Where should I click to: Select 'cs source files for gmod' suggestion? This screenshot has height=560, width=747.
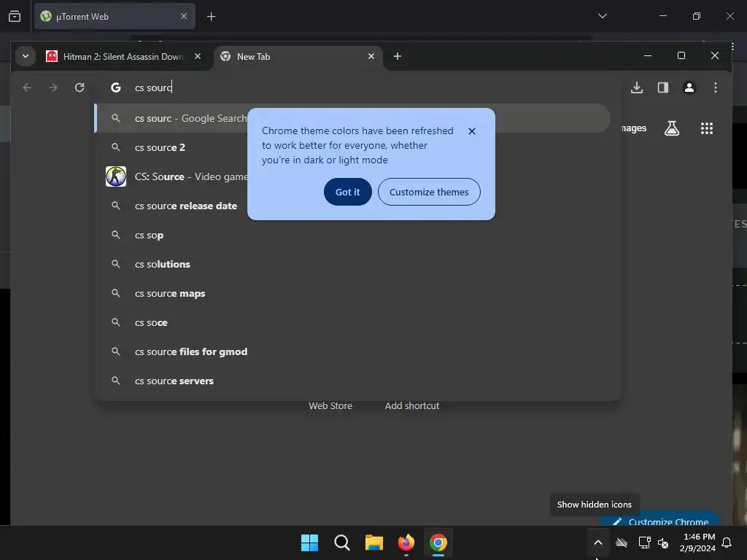pyautogui.click(x=357, y=351)
